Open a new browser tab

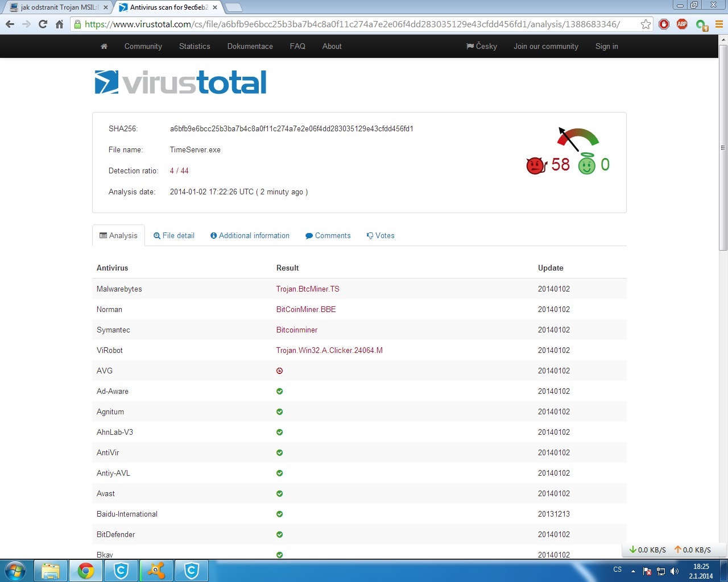point(234,7)
